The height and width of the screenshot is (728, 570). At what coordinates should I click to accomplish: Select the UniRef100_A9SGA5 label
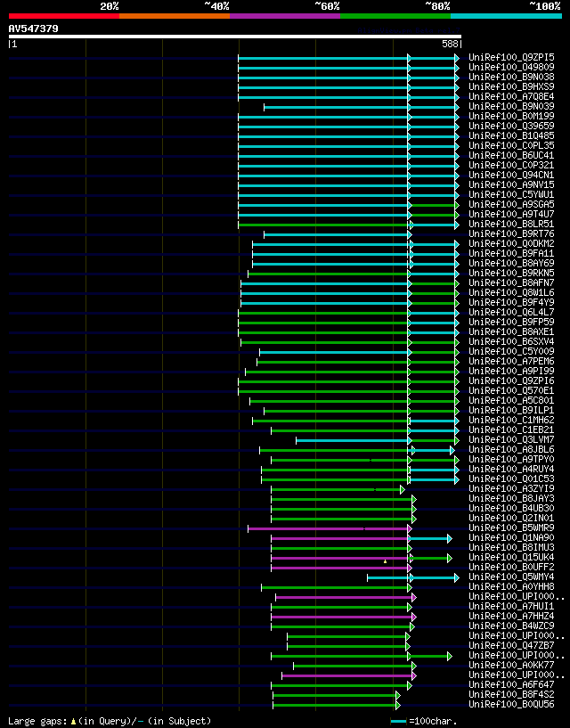(511, 204)
